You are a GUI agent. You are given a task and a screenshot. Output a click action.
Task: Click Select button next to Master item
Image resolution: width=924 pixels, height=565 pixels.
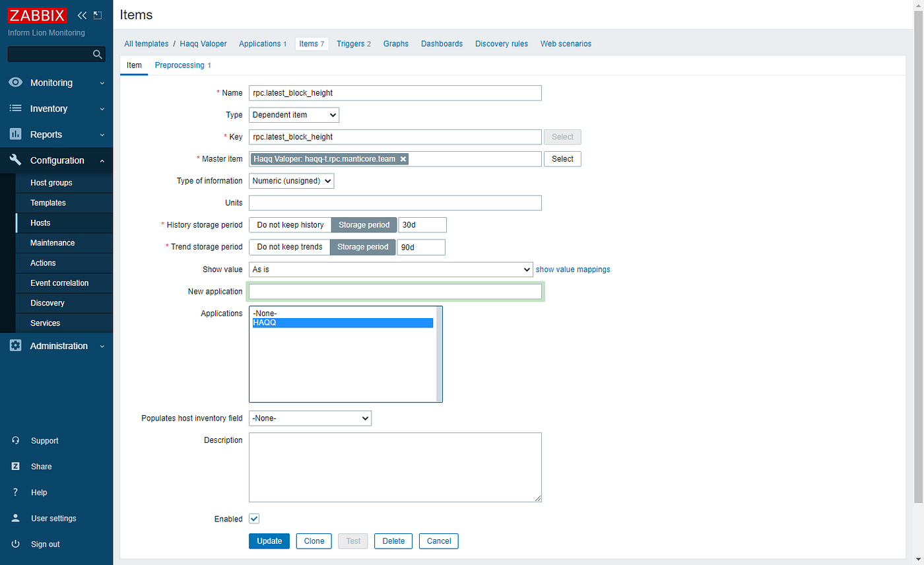pyautogui.click(x=562, y=159)
